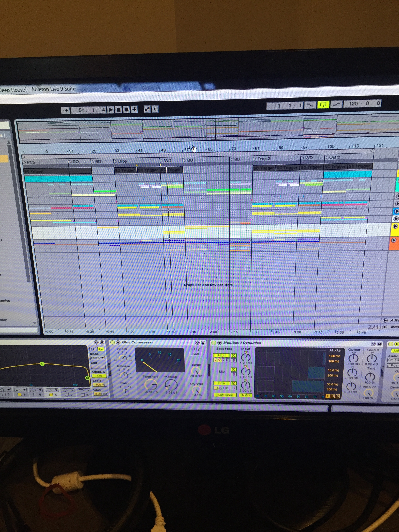Click Multiband Dynamics hot-swap preset icon
The height and width of the screenshot is (532, 399).
373,344
